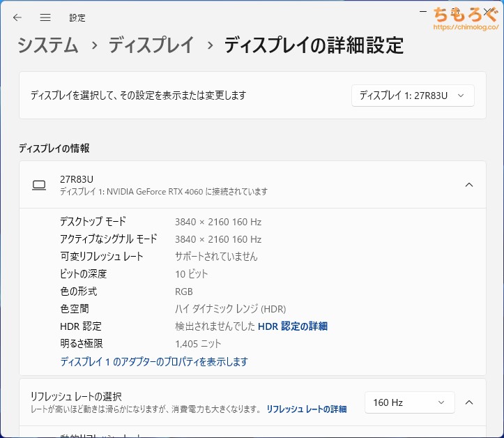
Task: Click the 設定 window title text
Action: pos(77,17)
